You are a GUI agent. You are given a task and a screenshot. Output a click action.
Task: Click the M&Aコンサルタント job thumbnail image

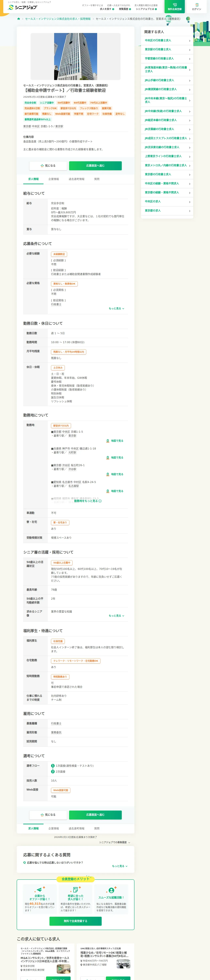coord(64,969)
